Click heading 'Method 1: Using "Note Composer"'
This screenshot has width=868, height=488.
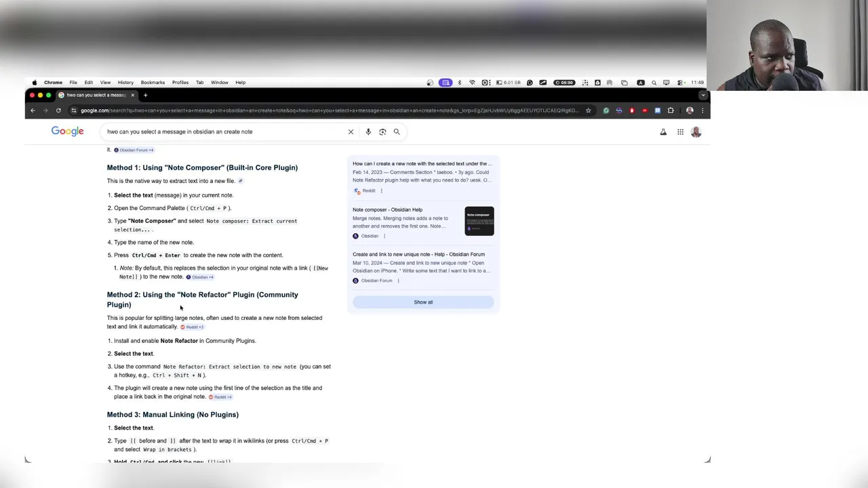202,167
